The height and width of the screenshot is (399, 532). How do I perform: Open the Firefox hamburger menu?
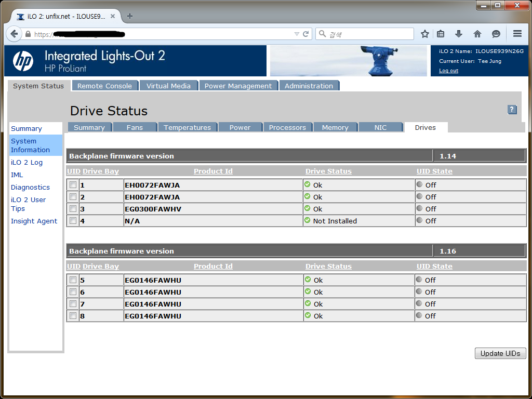[517, 34]
